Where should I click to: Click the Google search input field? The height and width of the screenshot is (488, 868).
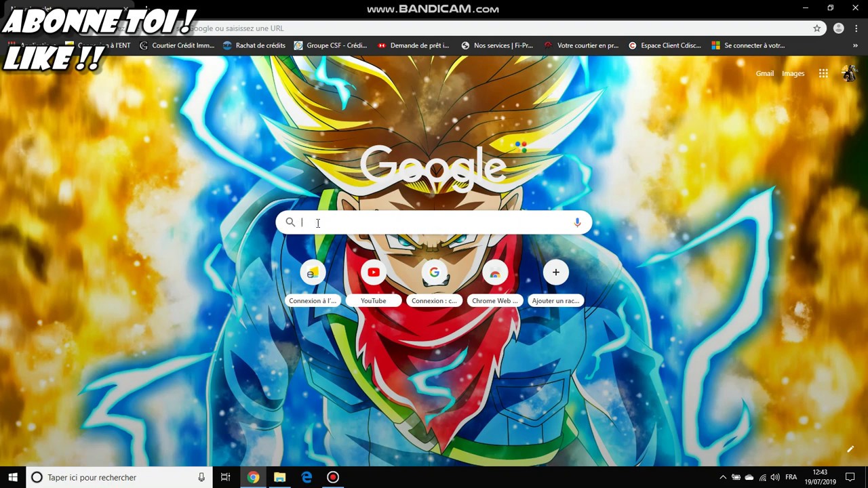434,222
